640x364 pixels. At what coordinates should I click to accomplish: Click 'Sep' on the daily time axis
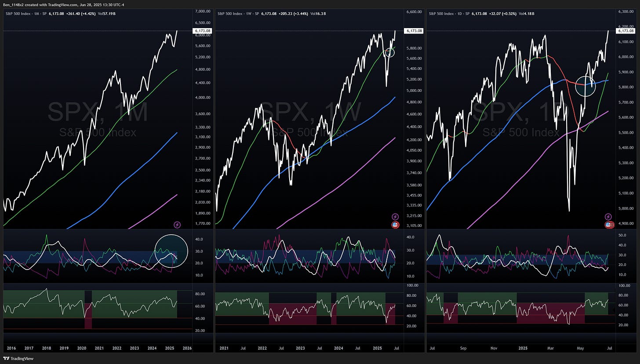point(462,348)
